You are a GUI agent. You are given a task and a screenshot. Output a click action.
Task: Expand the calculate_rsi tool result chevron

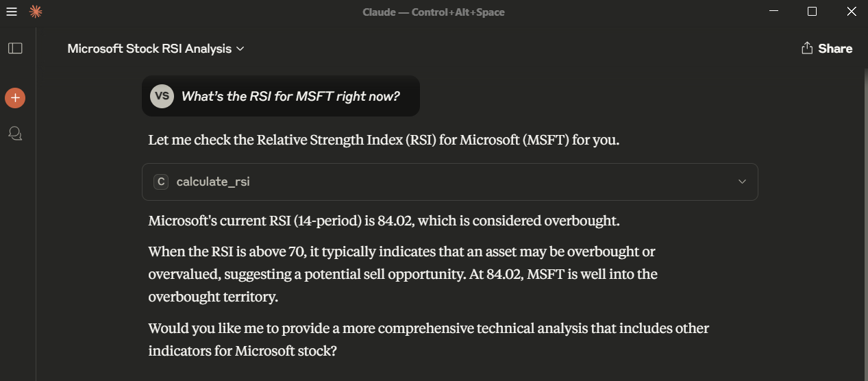(742, 182)
